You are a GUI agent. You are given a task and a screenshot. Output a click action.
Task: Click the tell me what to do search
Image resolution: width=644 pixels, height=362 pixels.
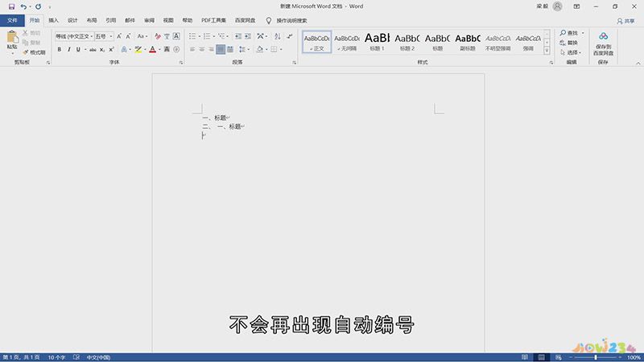pos(287,21)
